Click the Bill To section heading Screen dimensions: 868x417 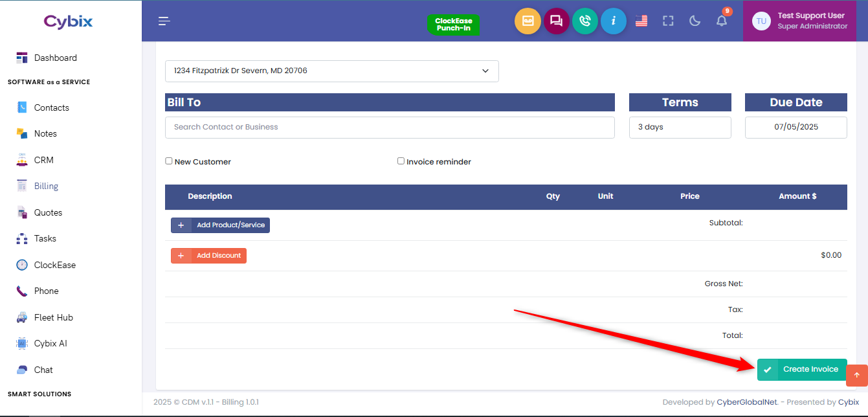click(x=390, y=102)
